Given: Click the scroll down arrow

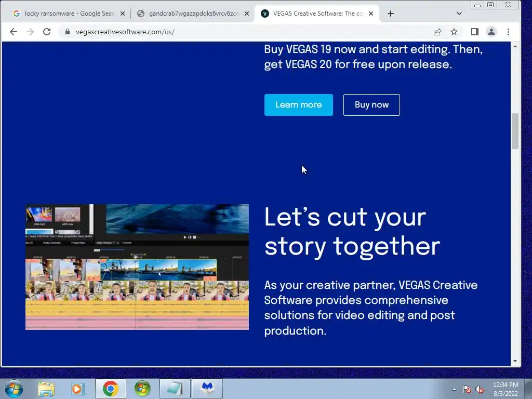Looking at the screenshot, I should [x=515, y=362].
